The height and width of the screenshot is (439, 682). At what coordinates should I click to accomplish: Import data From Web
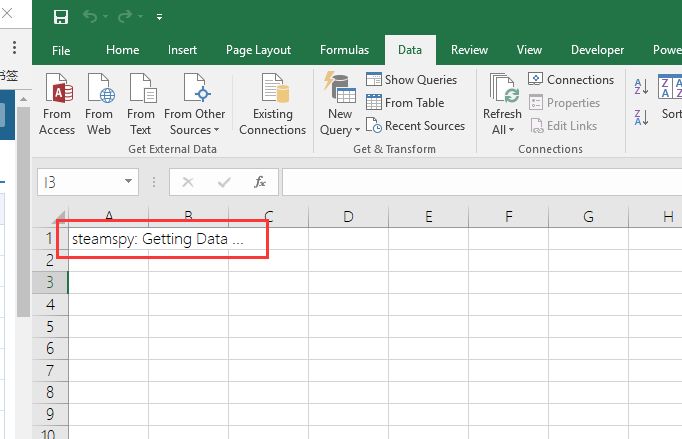(x=99, y=104)
